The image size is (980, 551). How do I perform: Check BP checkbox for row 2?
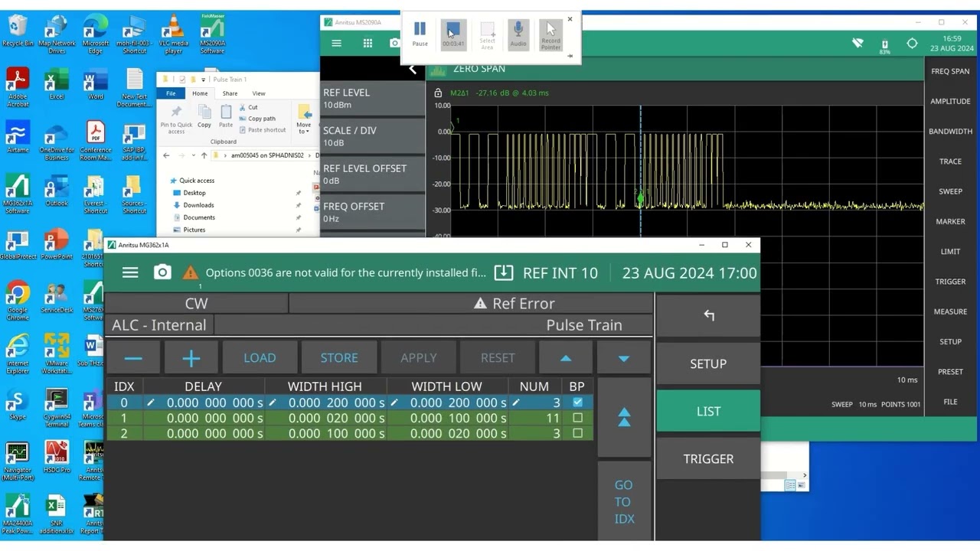[x=577, y=433]
